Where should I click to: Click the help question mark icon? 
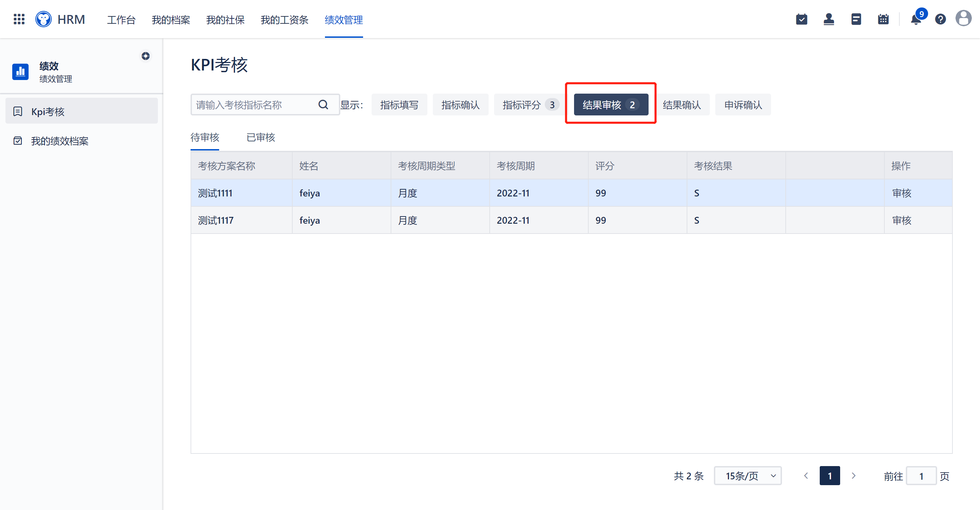[941, 19]
